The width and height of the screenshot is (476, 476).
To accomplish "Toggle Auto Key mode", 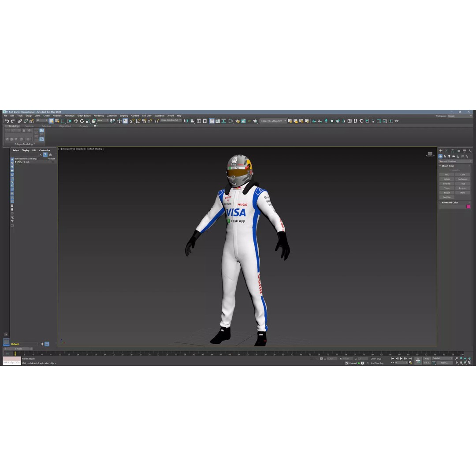I will [x=427, y=358].
